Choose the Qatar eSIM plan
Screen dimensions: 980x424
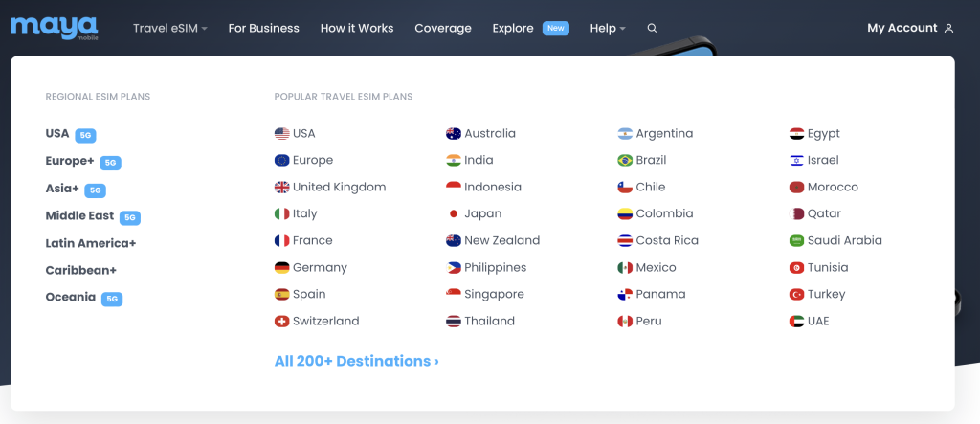pyautogui.click(x=815, y=213)
